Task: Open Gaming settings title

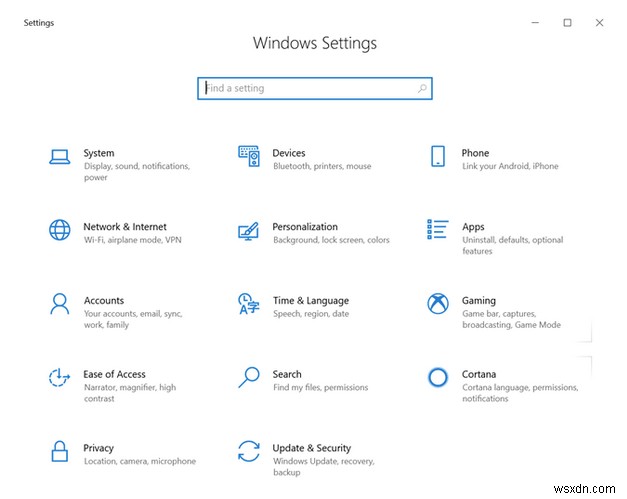Action: (479, 301)
